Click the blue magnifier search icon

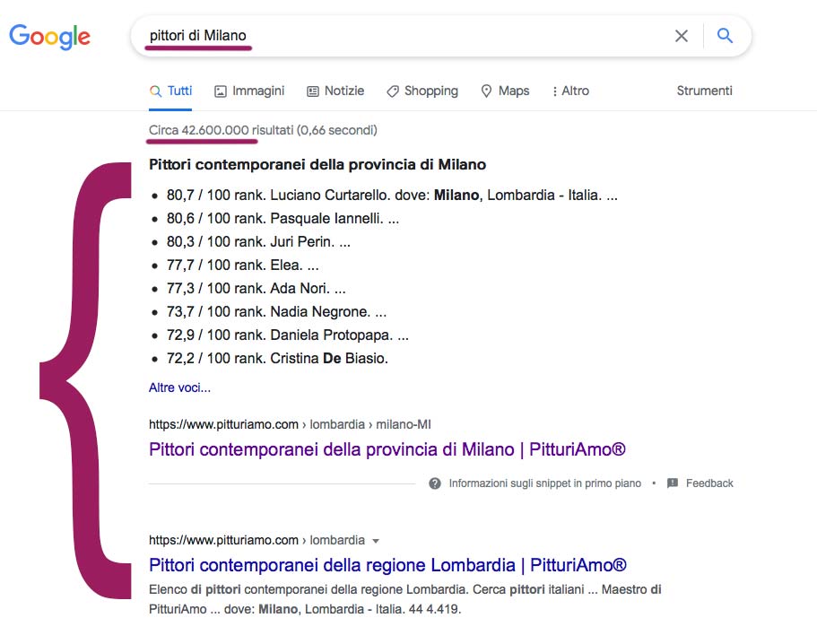725,36
